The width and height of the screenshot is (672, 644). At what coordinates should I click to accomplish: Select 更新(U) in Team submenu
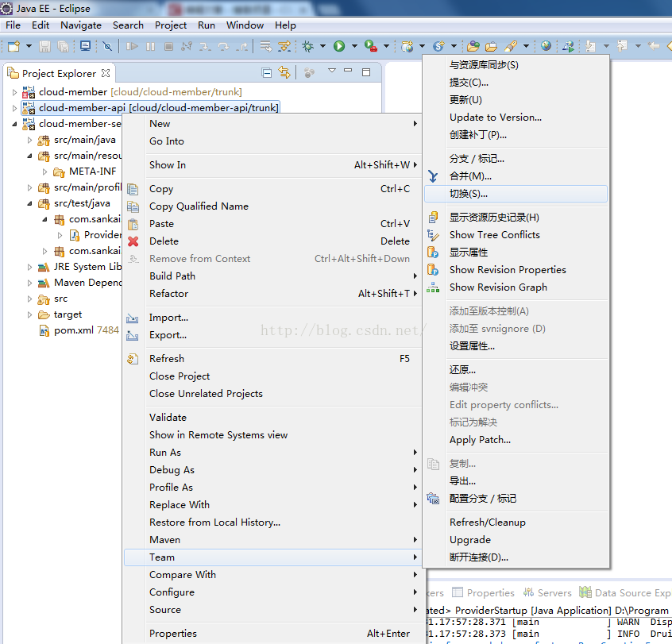516,100
